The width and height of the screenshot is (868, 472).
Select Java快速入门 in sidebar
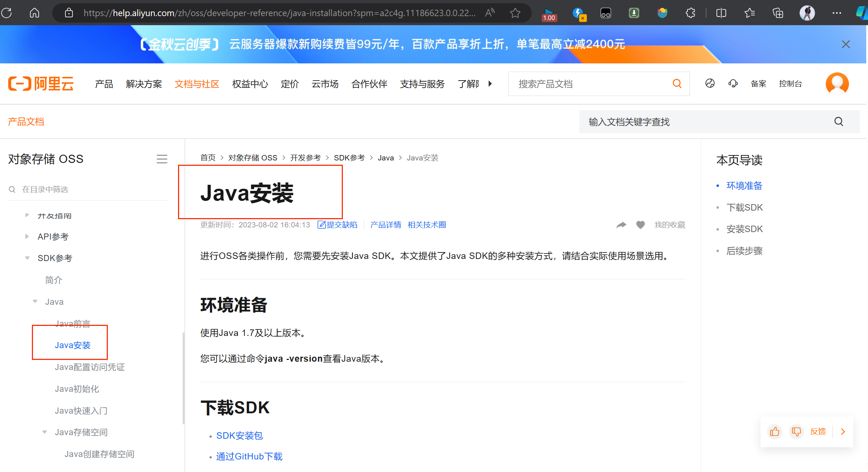(81, 411)
